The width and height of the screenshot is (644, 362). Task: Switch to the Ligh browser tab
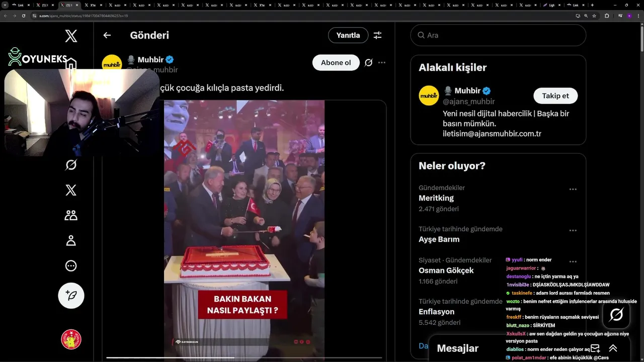(x=552, y=5)
